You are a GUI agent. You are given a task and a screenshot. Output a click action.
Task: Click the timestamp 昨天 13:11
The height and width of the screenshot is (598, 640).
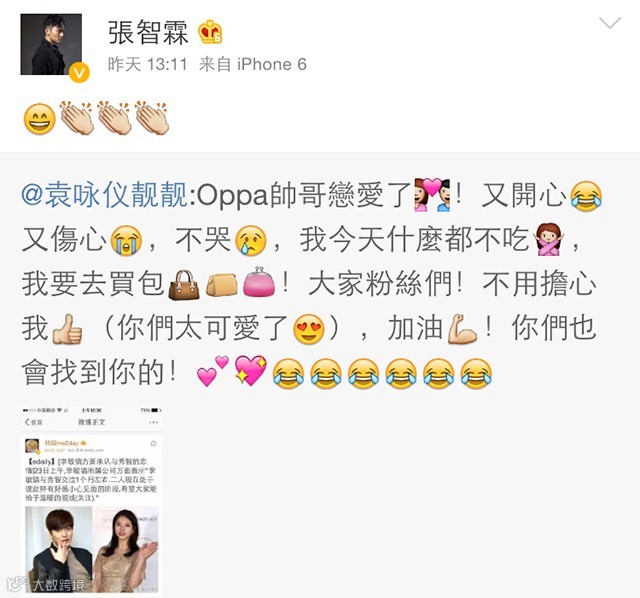tap(147, 64)
